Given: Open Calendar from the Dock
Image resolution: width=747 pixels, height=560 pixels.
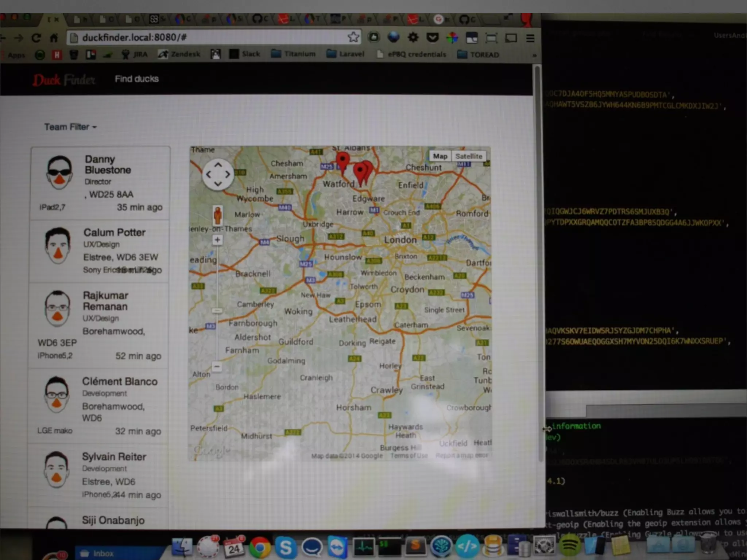Looking at the screenshot, I should (x=234, y=547).
